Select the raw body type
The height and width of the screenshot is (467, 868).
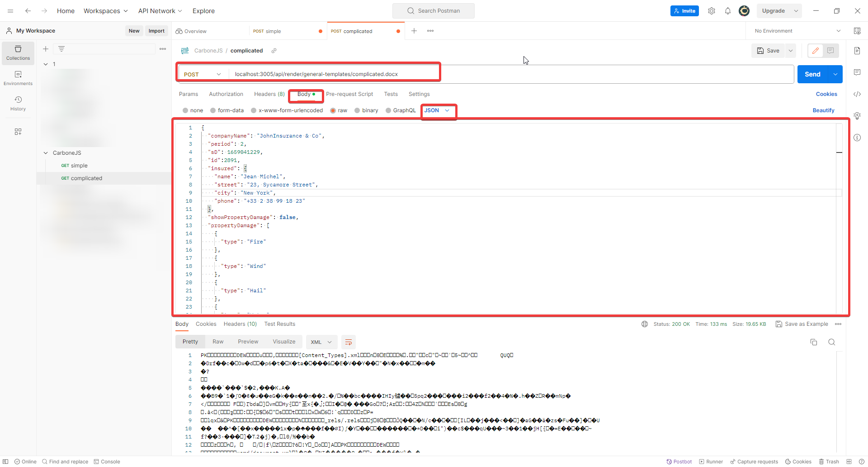point(339,110)
